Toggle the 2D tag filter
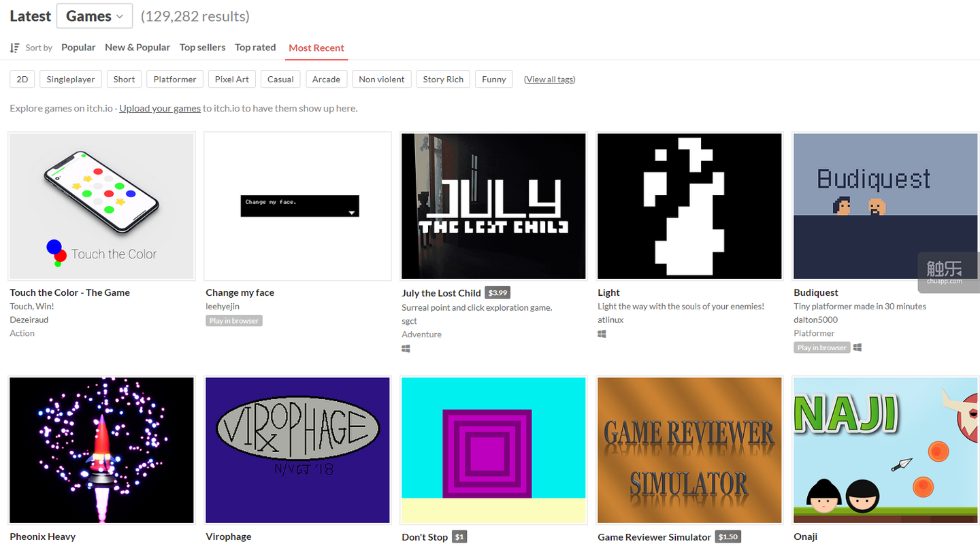980x546 pixels. coord(22,79)
